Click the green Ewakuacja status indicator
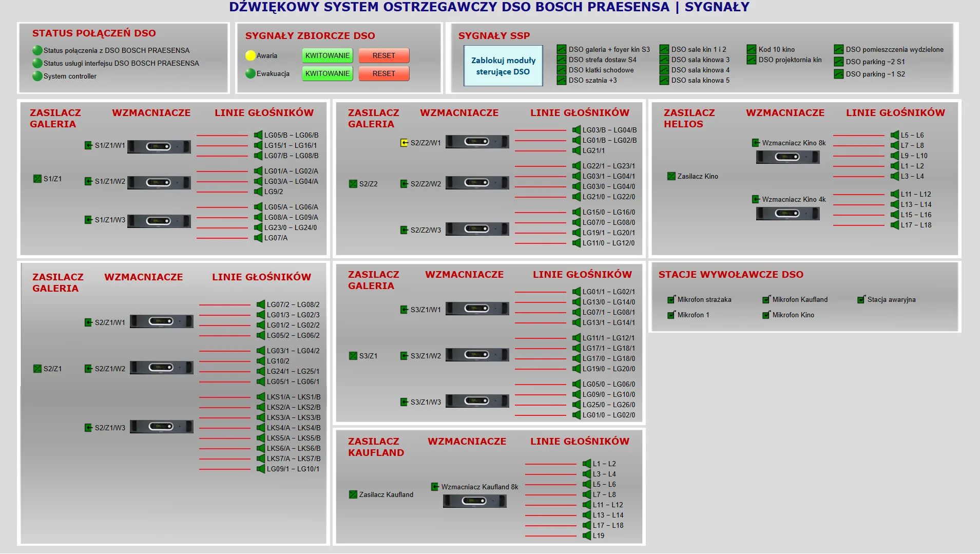 pyautogui.click(x=251, y=73)
